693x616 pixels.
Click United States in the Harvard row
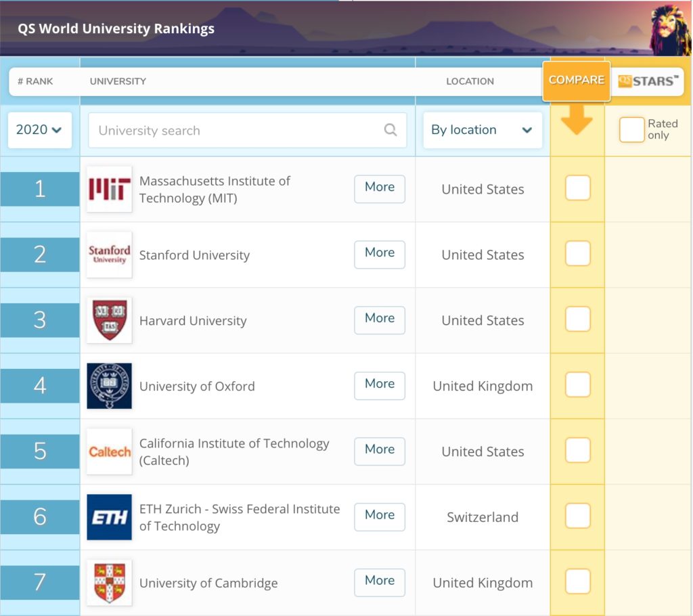pos(483,320)
